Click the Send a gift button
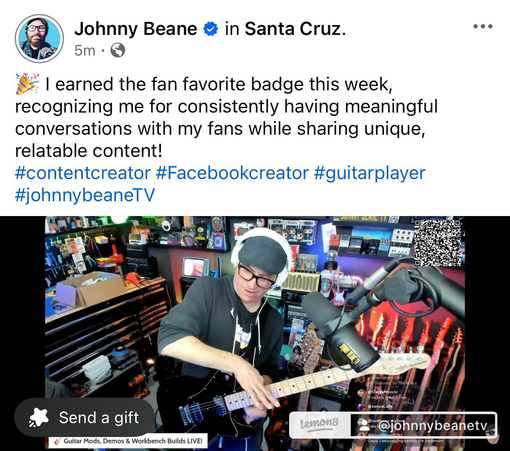This screenshot has height=451, width=510. 84,417
